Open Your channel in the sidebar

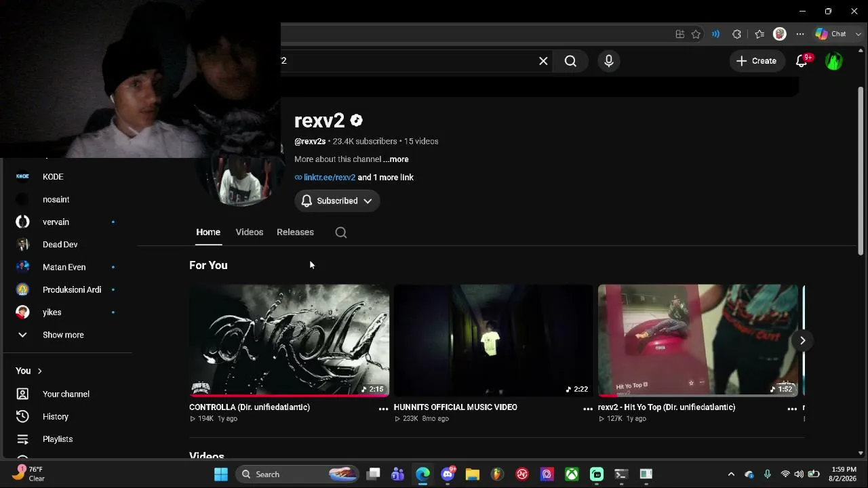click(66, 394)
